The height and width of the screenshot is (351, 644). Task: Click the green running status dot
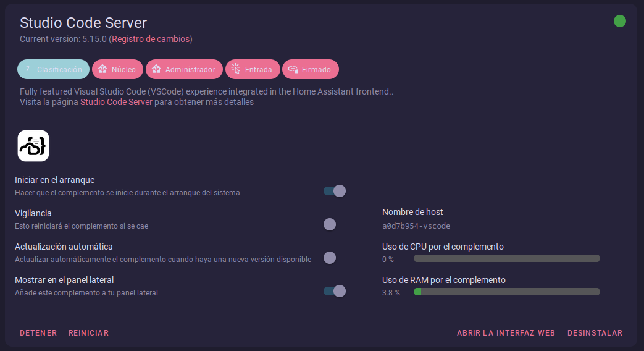click(620, 22)
